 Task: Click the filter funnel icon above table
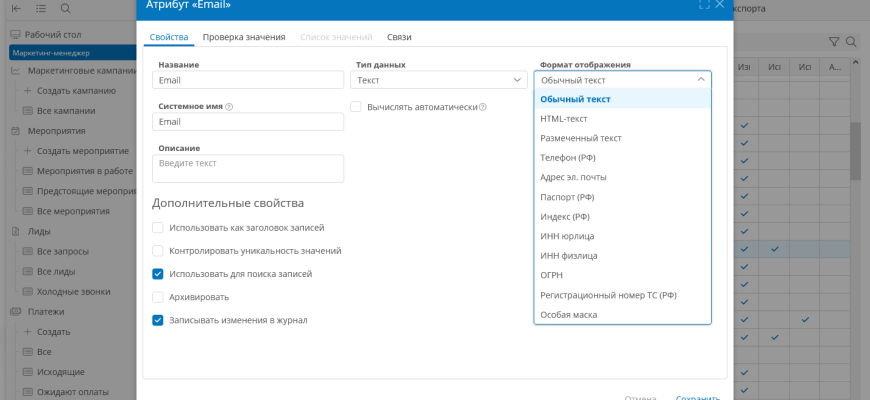pyautogui.click(x=834, y=42)
